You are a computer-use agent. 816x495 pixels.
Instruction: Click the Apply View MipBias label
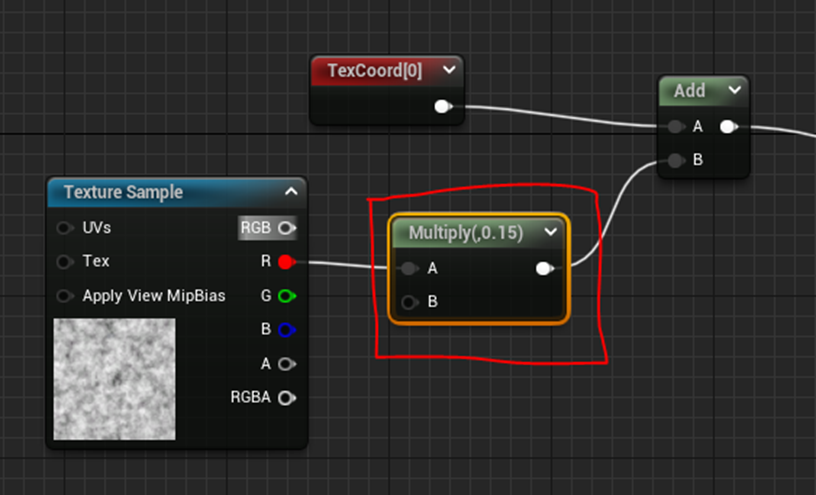tap(154, 296)
